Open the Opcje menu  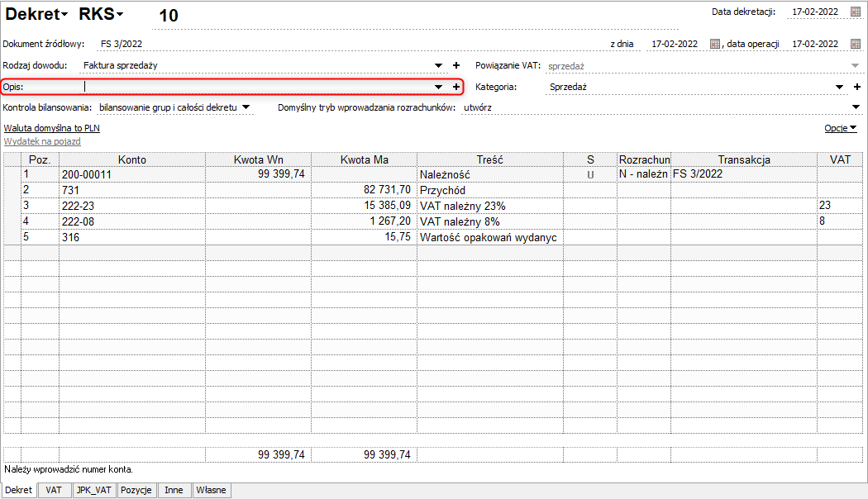pyautogui.click(x=841, y=128)
